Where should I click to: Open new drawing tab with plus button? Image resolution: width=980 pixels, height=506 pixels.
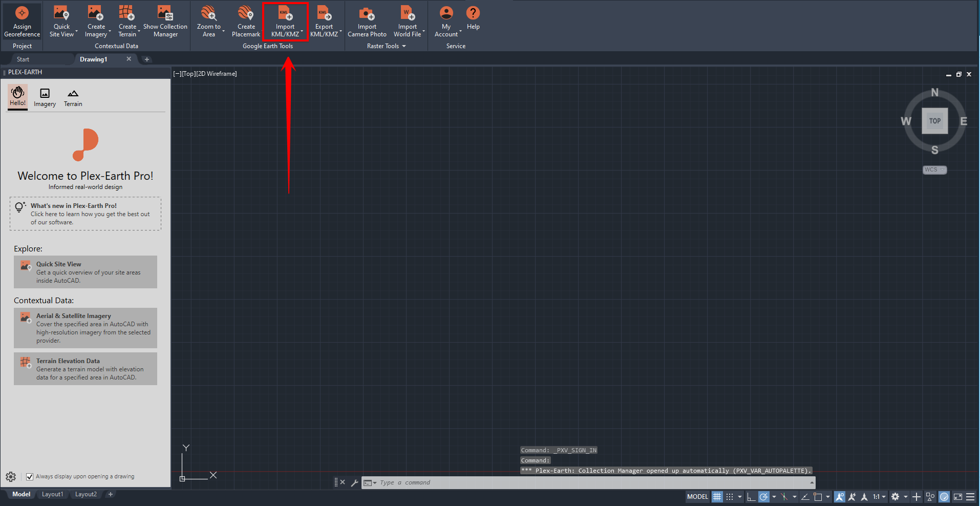[x=147, y=59]
